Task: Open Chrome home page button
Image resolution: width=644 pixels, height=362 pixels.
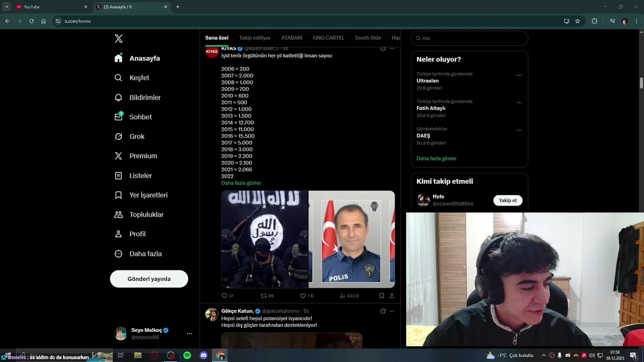Action: [44, 21]
